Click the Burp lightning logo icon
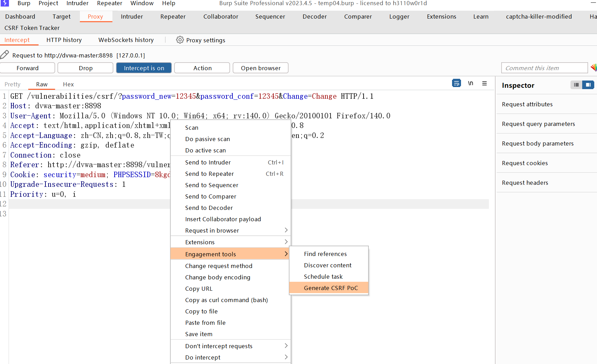 click(x=5, y=3)
